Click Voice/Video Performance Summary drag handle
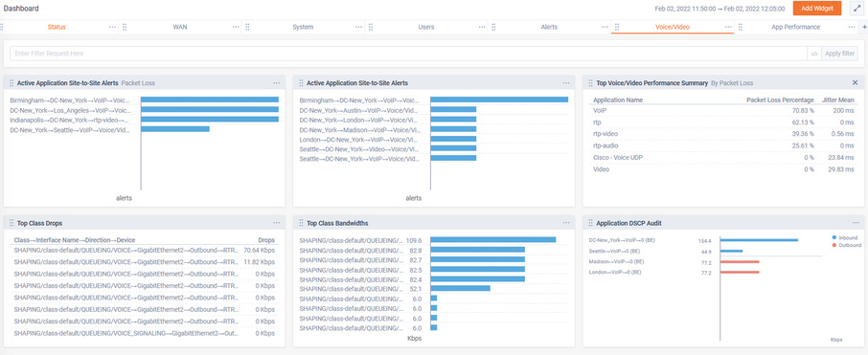Viewport: 868px width, 355px height. tap(591, 83)
